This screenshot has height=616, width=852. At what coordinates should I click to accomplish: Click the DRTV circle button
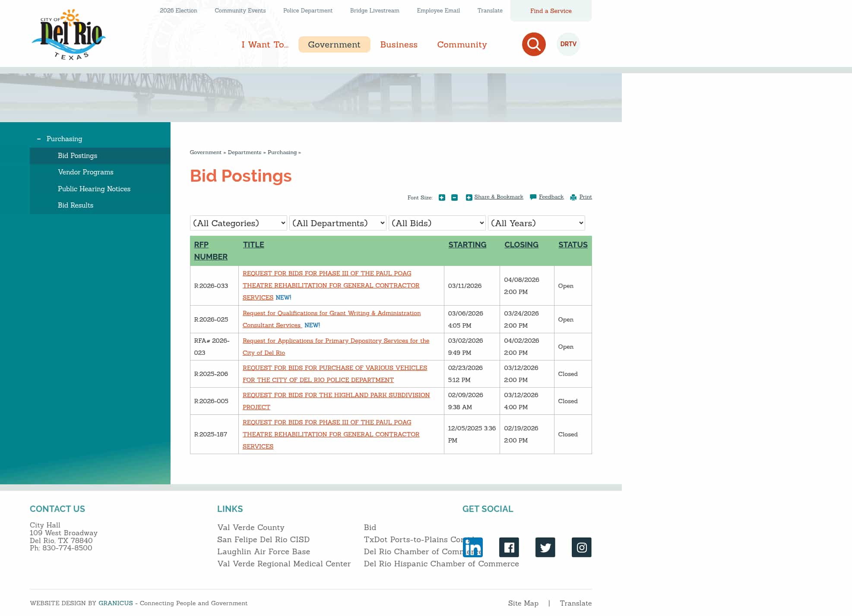tap(568, 44)
